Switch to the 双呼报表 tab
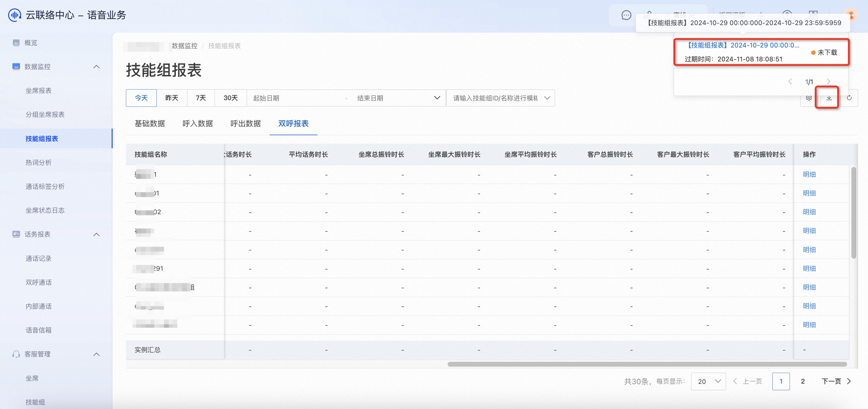The height and width of the screenshot is (409, 868). 293,124
